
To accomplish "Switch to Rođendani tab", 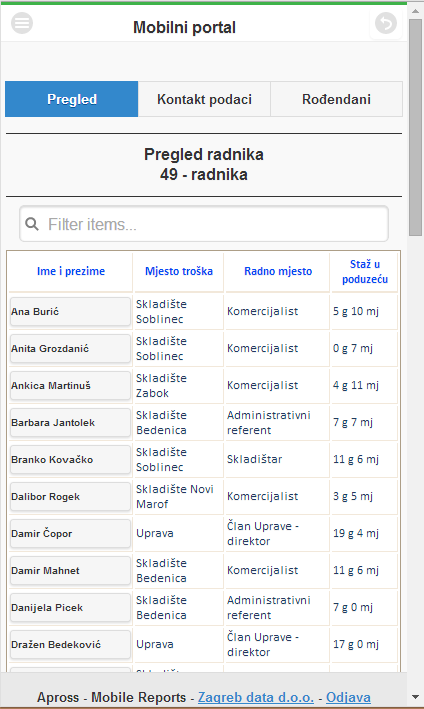I will coord(336,99).
